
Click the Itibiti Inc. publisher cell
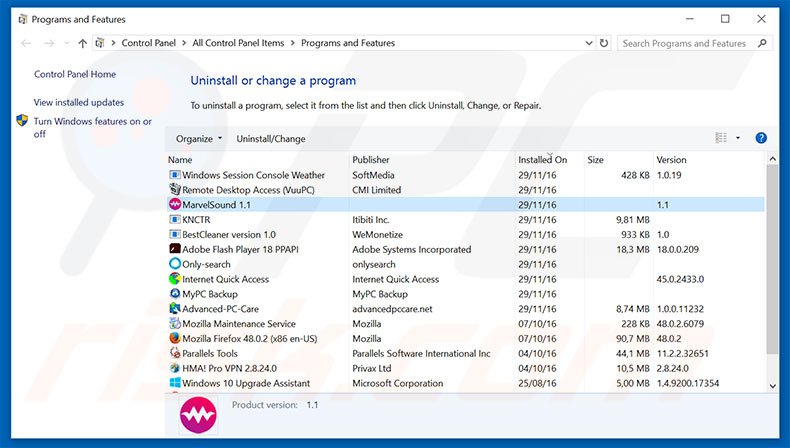coord(371,220)
